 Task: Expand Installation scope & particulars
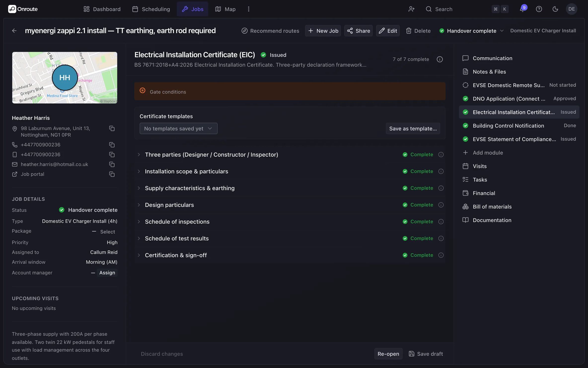(x=139, y=171)
